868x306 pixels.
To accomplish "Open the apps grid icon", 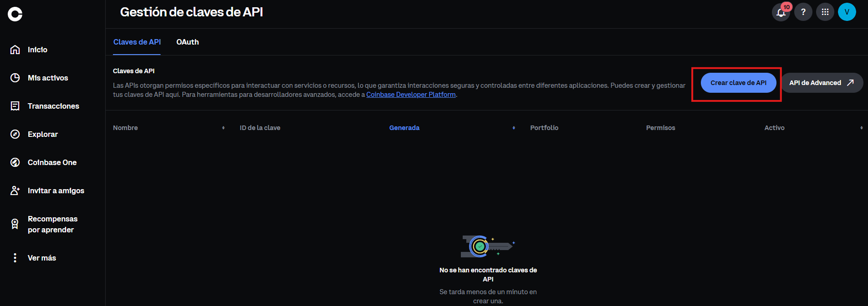I will coord(825,12).
